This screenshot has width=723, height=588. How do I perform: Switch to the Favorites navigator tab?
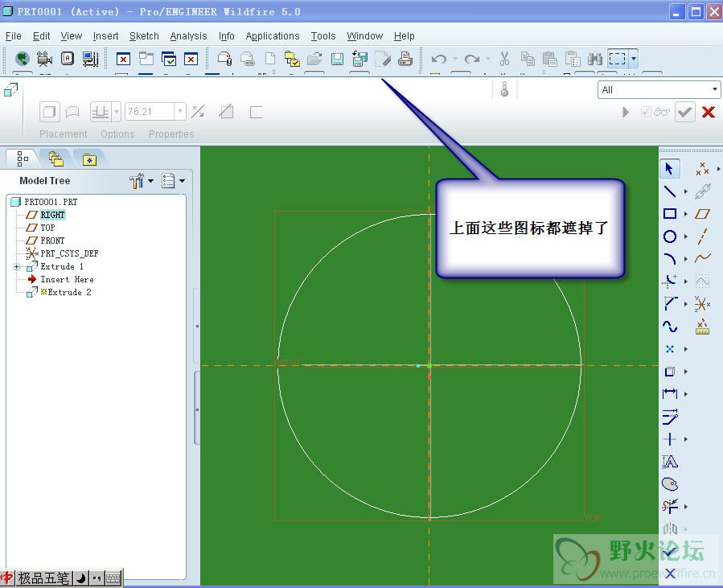click(x=89, y=159)
